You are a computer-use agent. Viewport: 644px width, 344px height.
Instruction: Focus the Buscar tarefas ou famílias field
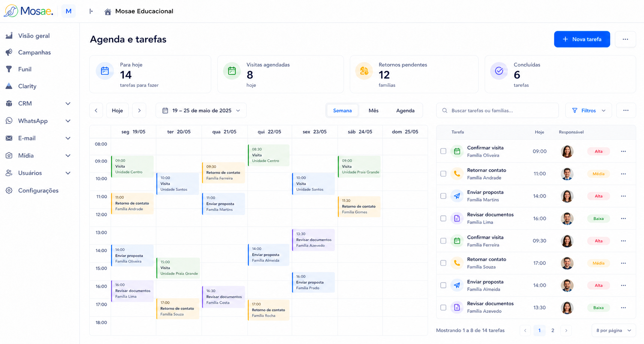tap(497, 110)
